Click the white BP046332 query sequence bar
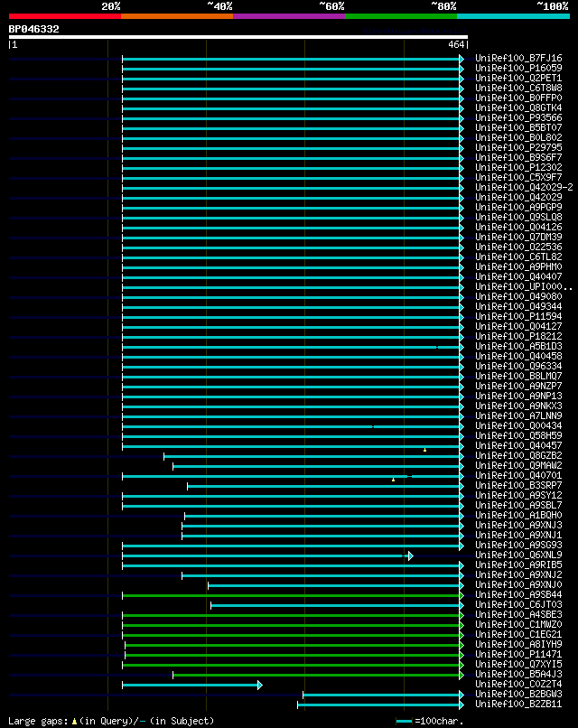Viewport: 578px width, 728px height. (238, 37)
